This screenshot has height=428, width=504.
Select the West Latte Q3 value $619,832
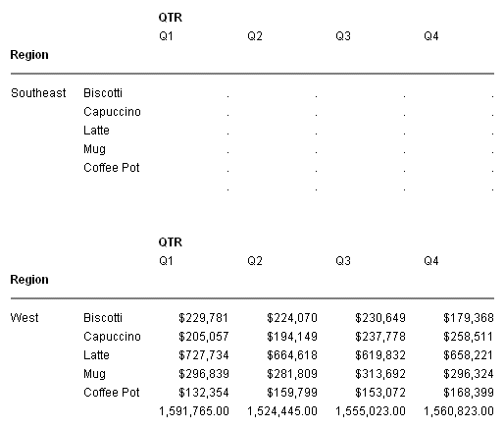click(380, 355)
